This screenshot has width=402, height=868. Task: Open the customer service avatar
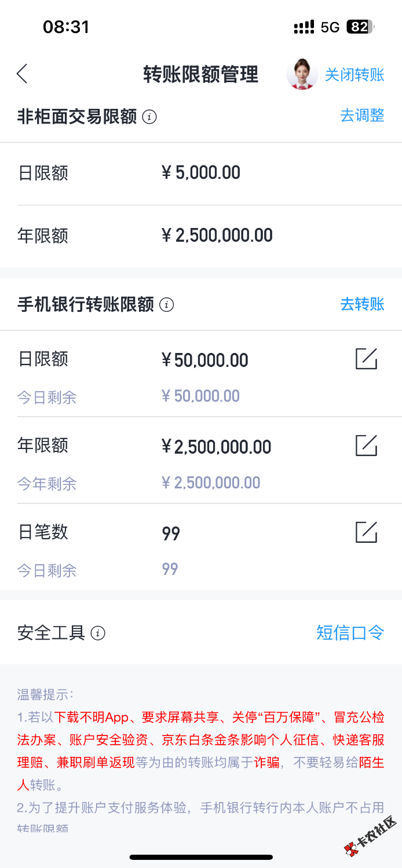[302, 74]
